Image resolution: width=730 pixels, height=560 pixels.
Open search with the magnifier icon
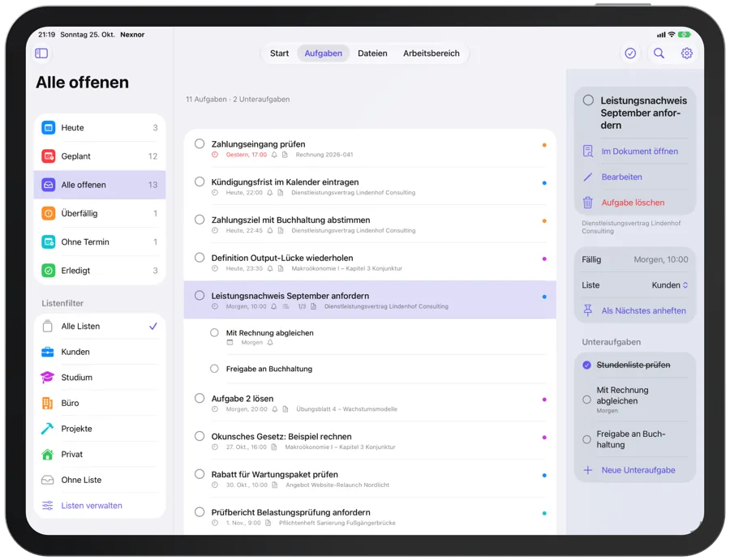click(659, 53)
